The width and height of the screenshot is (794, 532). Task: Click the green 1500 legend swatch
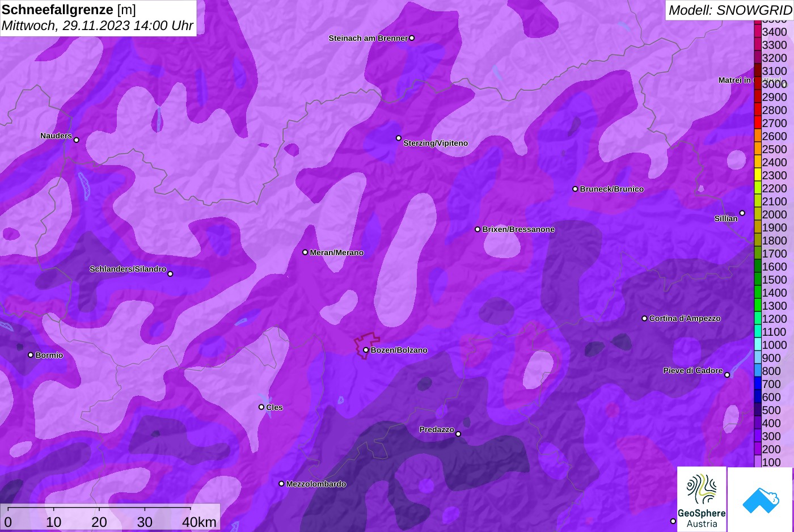coord(758,280)
